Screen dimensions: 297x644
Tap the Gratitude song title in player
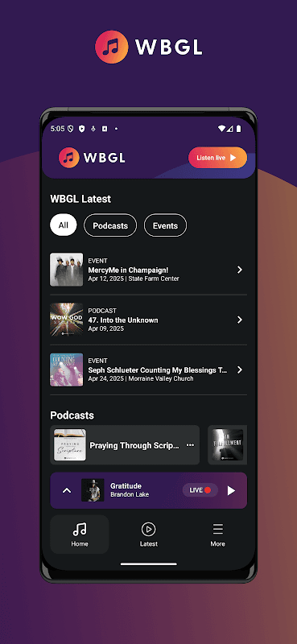126,486
